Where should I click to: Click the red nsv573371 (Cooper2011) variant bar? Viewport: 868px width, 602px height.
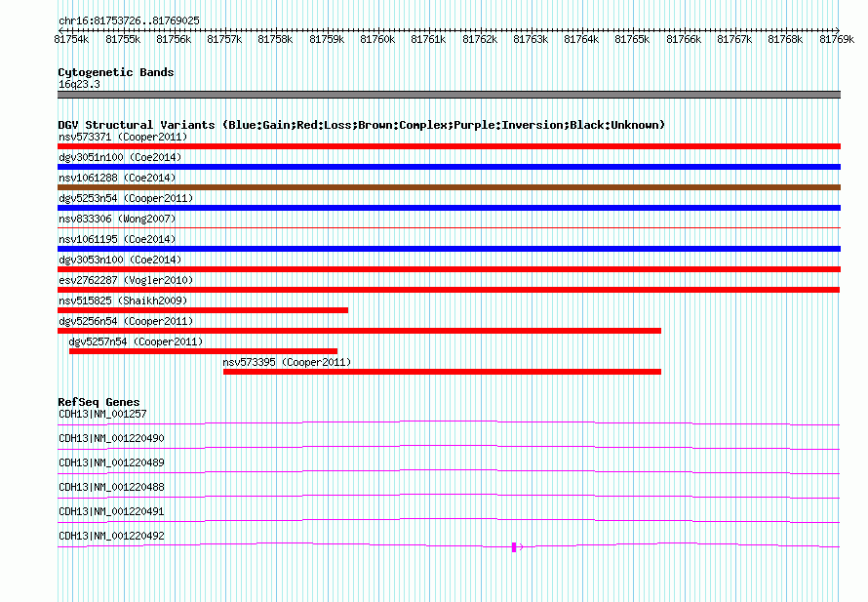coord(449,146)
